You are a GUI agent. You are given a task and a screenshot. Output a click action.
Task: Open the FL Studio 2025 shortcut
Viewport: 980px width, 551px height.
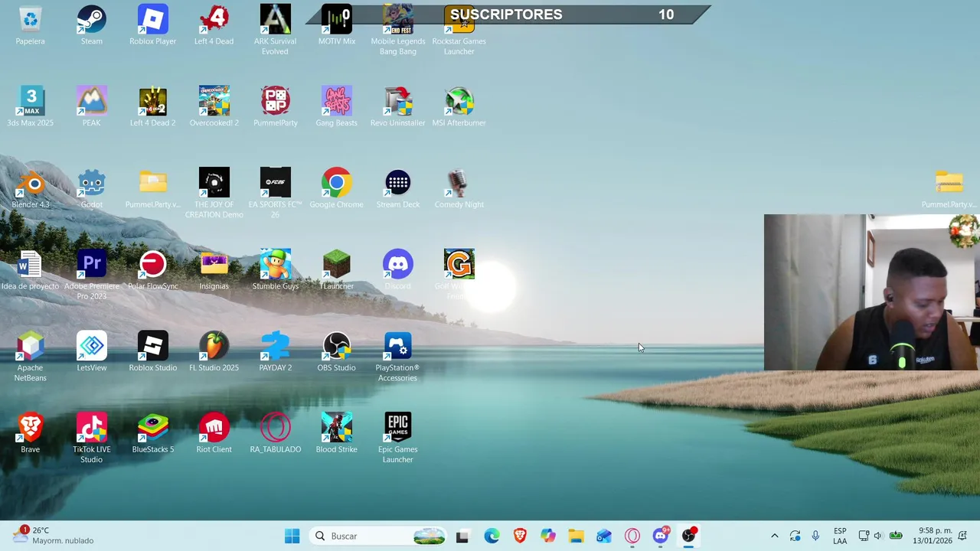tap(214, 351)
